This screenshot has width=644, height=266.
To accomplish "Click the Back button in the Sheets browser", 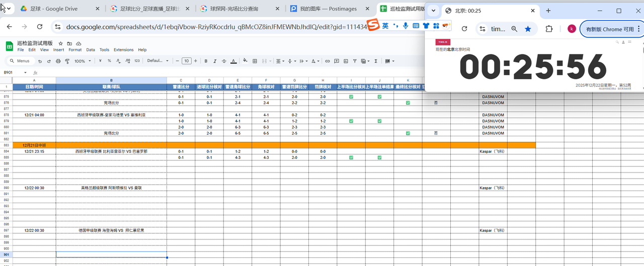I will [10, 27].
